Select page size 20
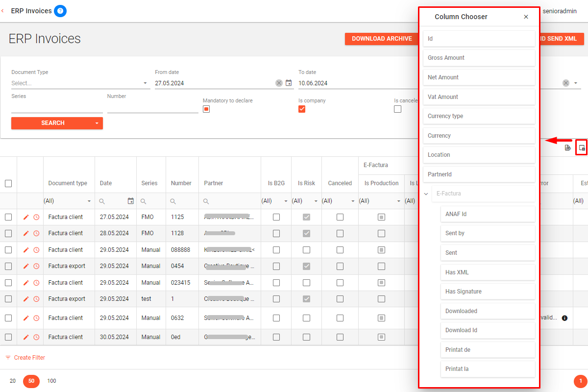 coord(13,381)
